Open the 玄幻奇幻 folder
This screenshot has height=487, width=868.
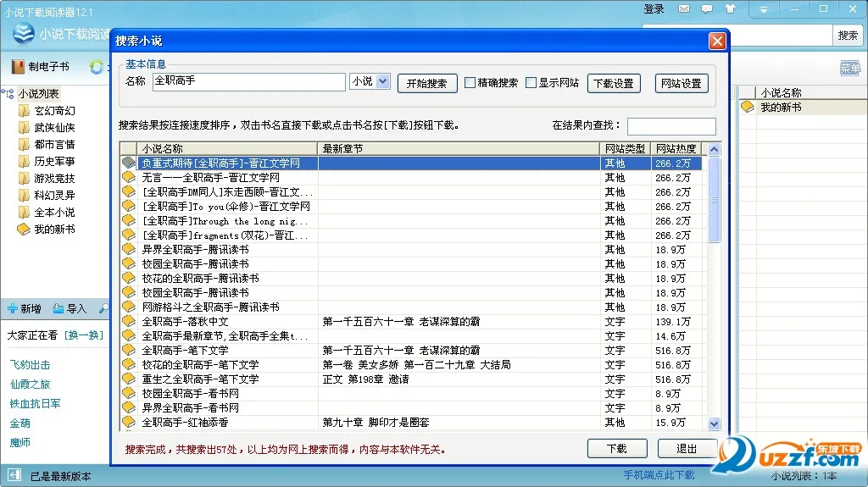pos(54,111)
